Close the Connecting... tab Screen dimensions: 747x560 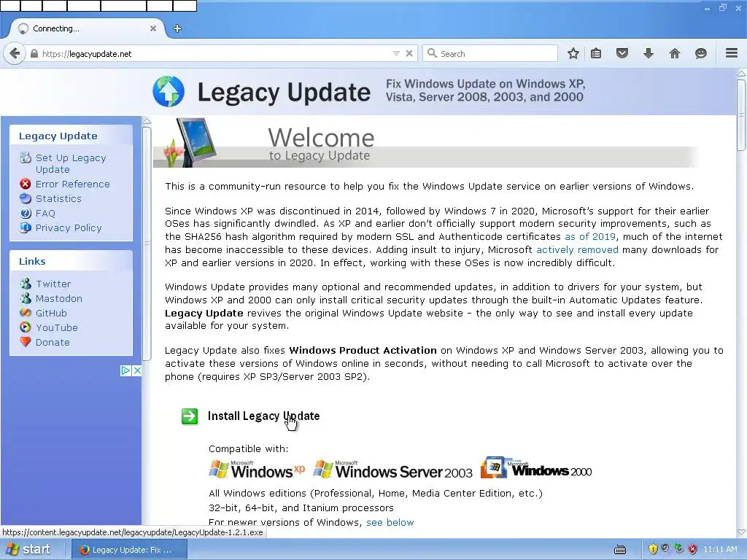(x=153, y=28)
